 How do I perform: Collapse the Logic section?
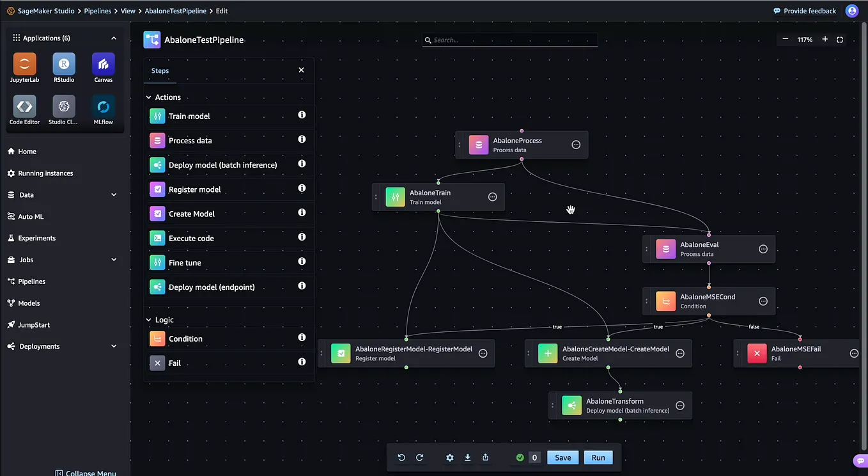pos(148,319)
